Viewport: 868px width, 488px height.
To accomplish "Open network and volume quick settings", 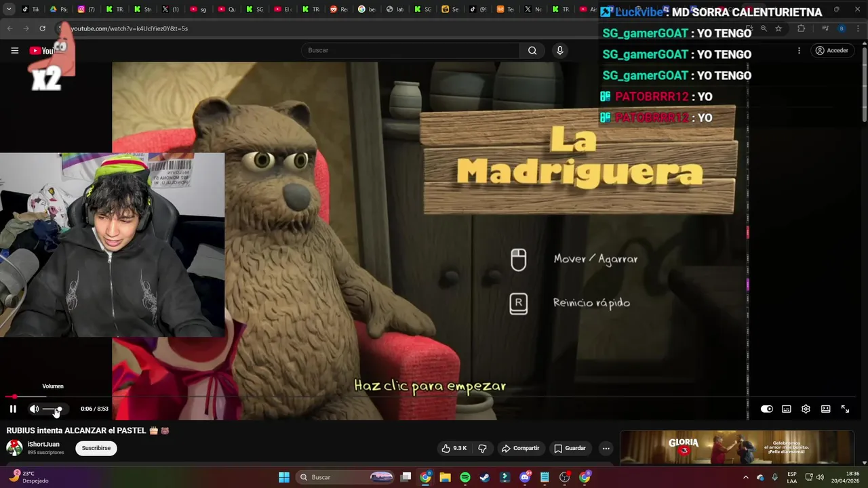I will pyautogui.click(x=814, y=477).
